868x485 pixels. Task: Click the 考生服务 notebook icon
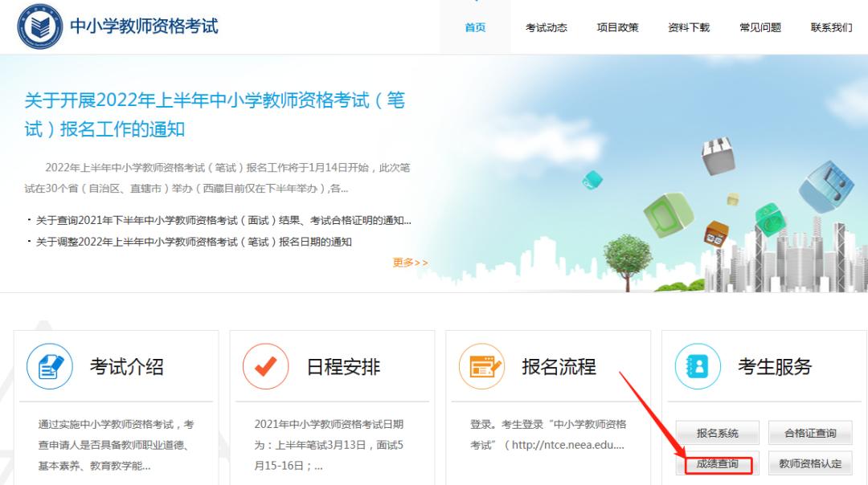tap(698, 366)
